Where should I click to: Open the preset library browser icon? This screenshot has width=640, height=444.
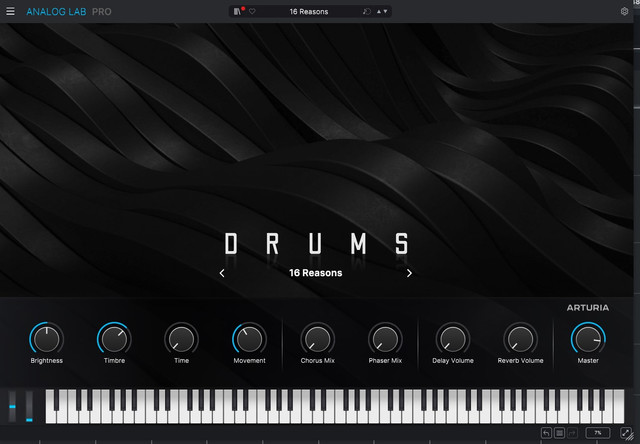point(237,11)
